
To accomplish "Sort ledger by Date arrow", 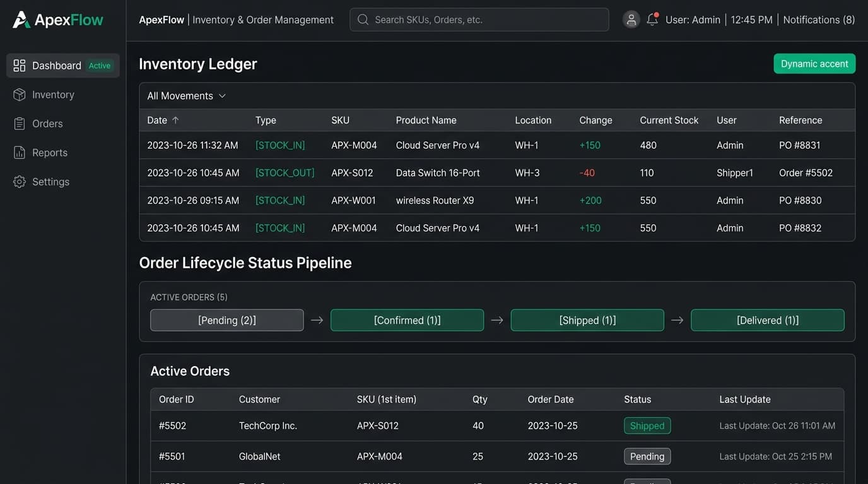I will click(175, 120).
